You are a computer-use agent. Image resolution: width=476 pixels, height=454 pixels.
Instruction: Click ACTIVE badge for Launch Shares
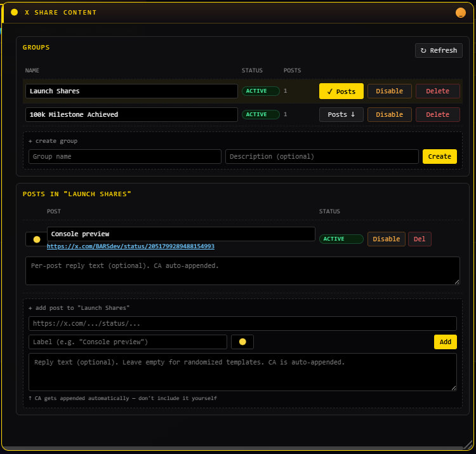(x=260, y=91)
